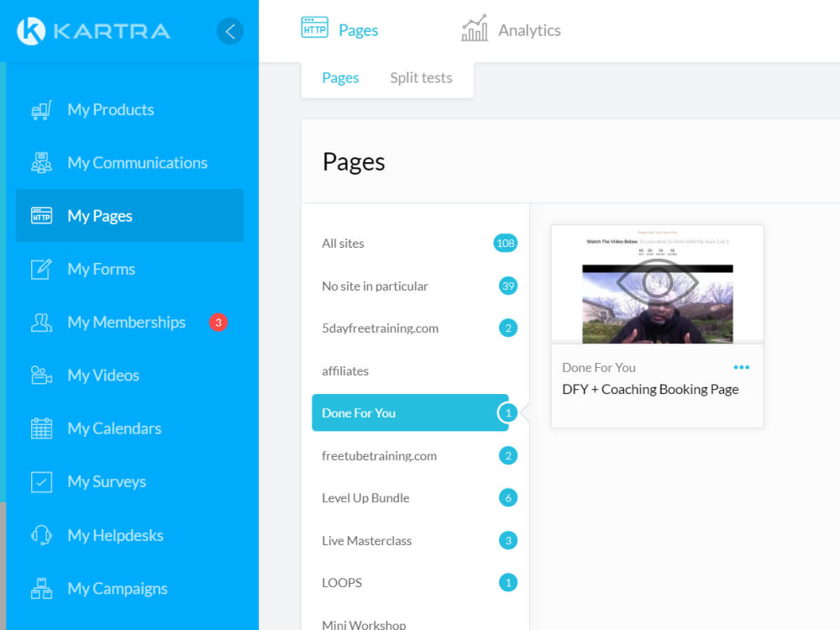This screenshot has height=630, width=840.
Task: Click the My Forms pencil icon
Action: tap(41, 269)
